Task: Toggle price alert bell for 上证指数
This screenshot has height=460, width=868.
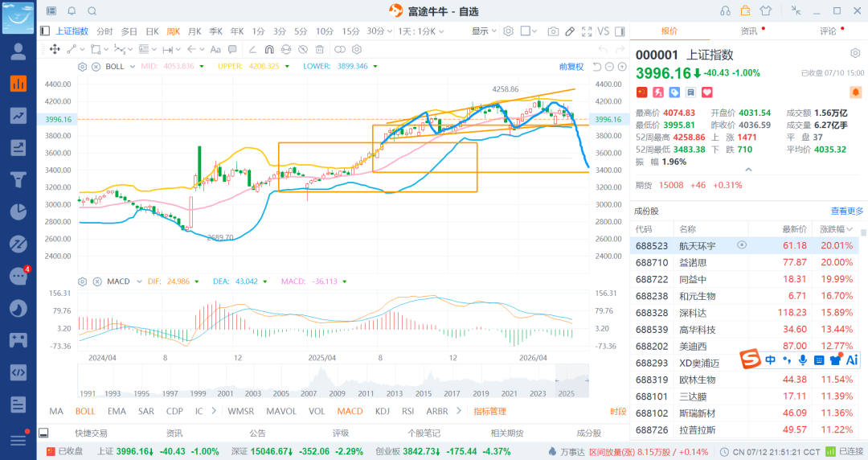Action: coord(855,92)
